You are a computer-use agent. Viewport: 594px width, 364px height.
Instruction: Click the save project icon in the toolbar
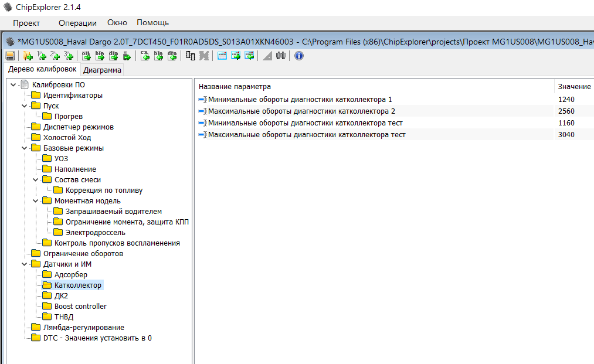[x=10, y=56]
